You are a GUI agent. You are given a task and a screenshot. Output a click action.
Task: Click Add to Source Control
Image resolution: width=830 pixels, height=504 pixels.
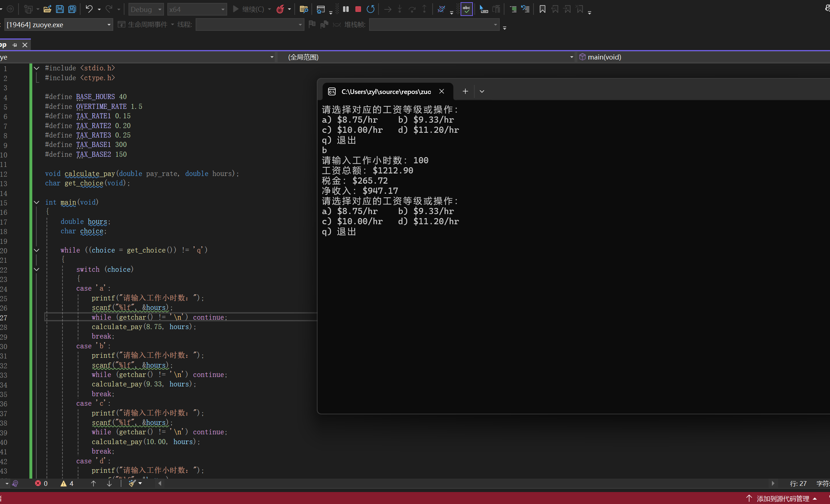tap(782, 498)
